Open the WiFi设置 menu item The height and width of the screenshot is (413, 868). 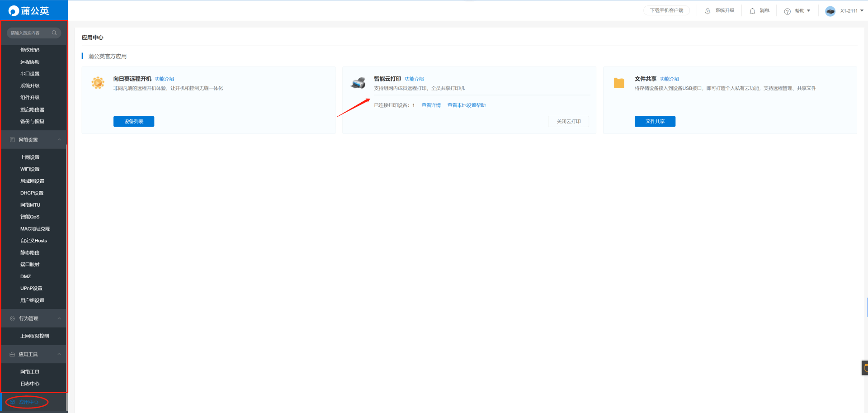[30, 169]
